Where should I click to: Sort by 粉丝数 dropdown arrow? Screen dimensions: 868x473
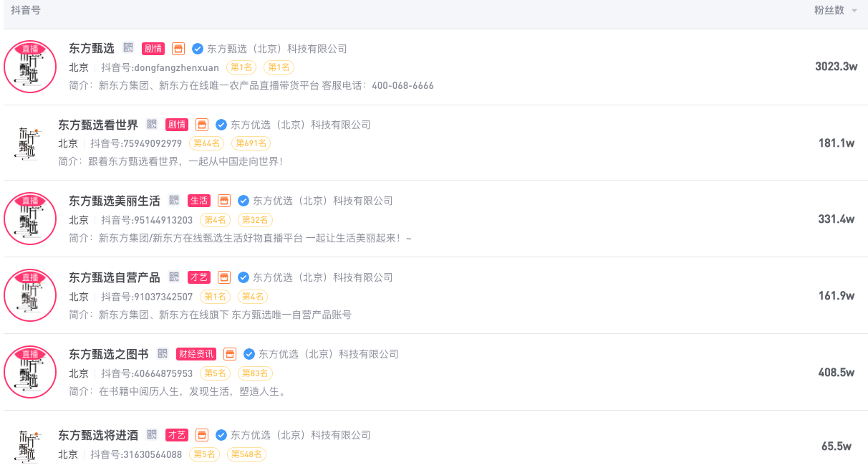click(x=854, y=11)
